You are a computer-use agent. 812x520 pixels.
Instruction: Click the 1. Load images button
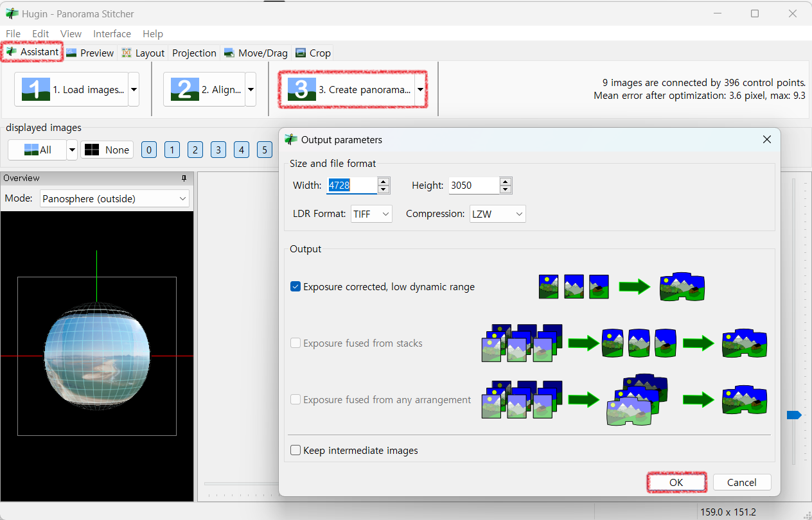(x=71, y=89)
